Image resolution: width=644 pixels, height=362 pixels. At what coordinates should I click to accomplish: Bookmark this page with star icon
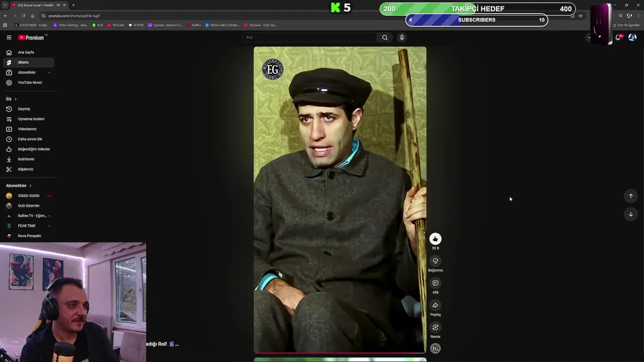click(x=581, y=16)
